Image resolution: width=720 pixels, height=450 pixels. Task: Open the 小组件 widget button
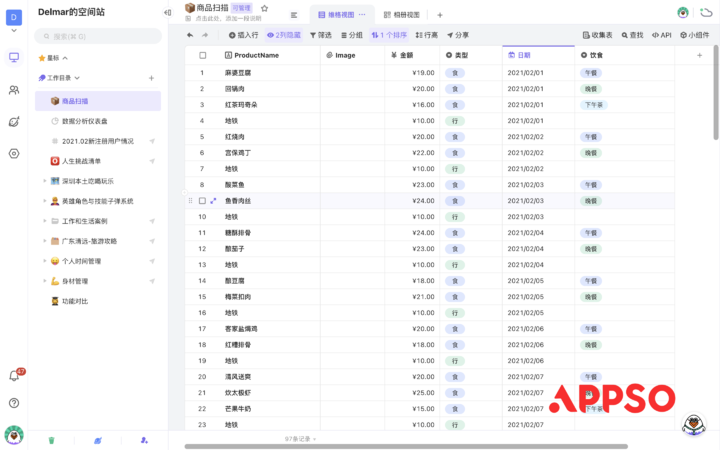694,35
